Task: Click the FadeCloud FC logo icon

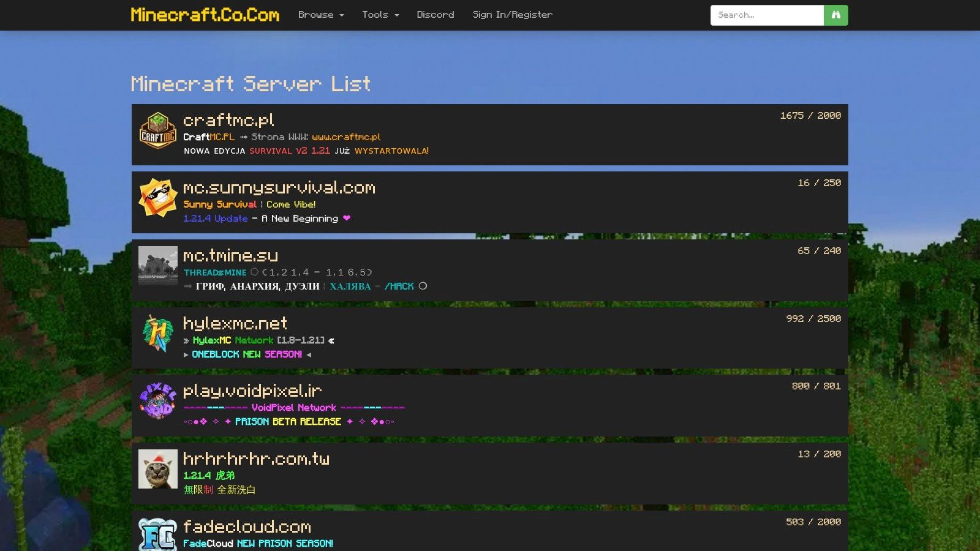Action: [x=158, y=535]
